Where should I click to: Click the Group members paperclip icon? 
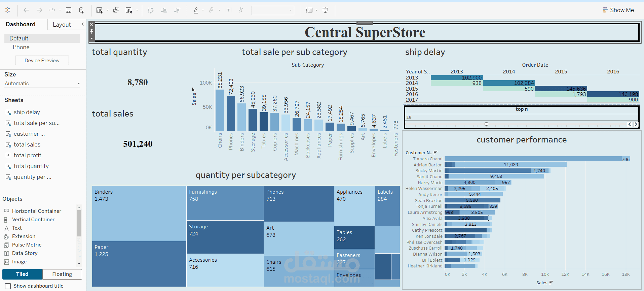[x=211, y=10]
